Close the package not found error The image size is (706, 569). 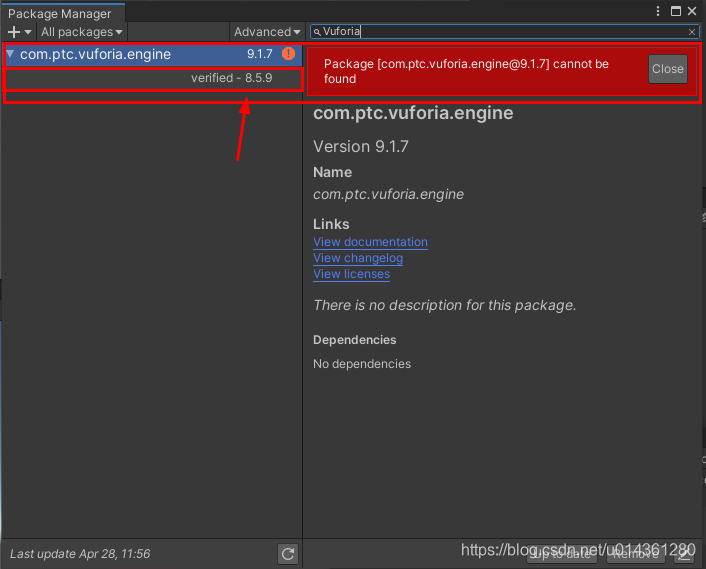(668, 69)
